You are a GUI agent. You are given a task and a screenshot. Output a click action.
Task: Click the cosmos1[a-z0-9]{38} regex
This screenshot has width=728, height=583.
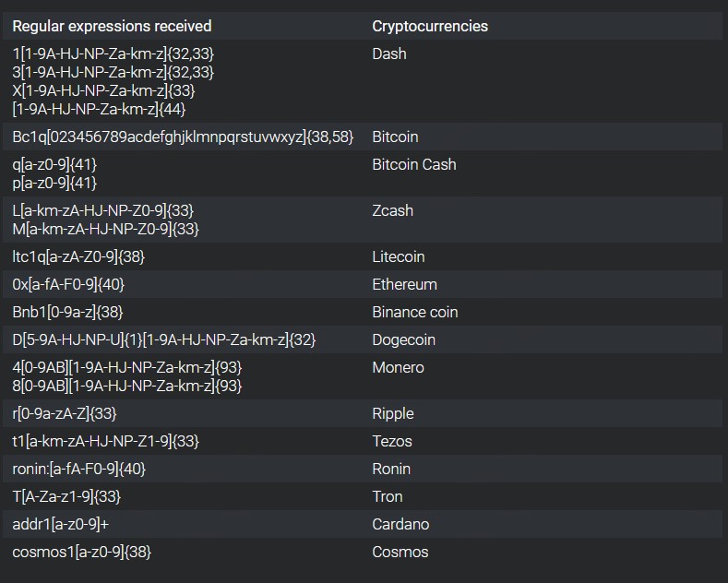point(82,552)
